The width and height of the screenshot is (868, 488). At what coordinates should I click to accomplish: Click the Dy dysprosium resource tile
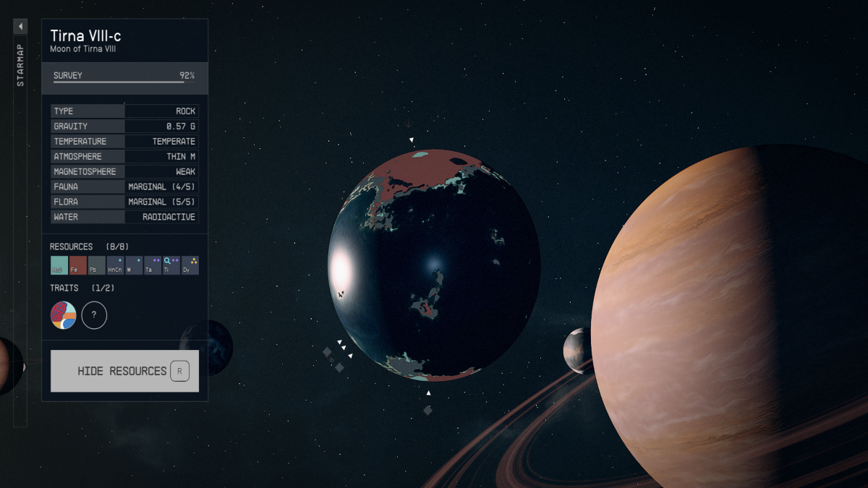point(190,265)
